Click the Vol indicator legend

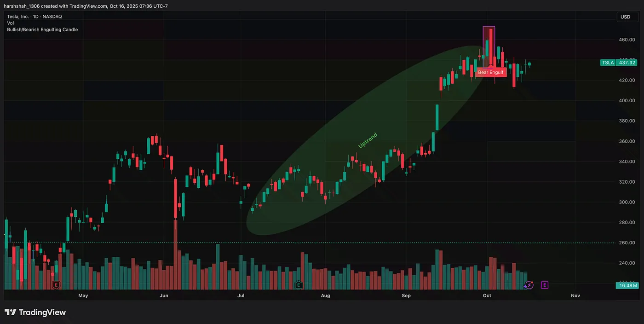tap(10, 23)
